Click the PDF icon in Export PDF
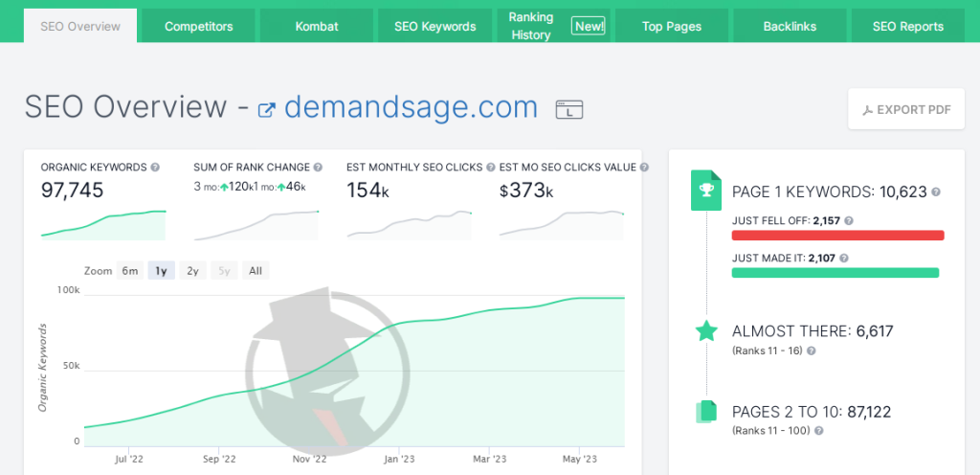 [x=867, y=111]
